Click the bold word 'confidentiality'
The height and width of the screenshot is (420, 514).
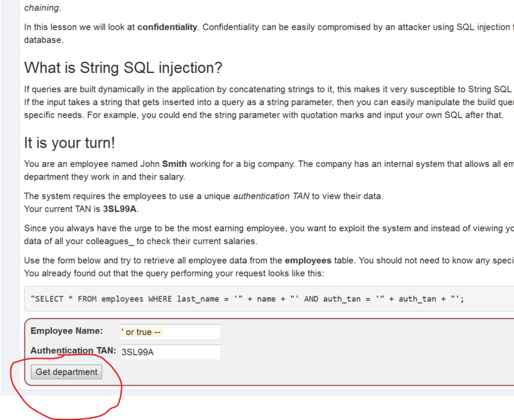[167, 27]
